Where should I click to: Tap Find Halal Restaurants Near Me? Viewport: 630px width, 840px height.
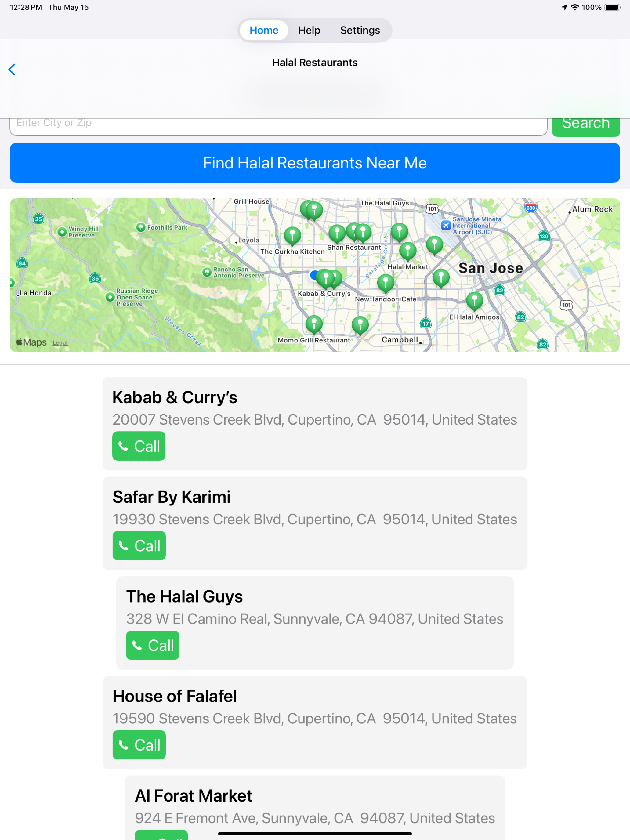click(315, 163)
